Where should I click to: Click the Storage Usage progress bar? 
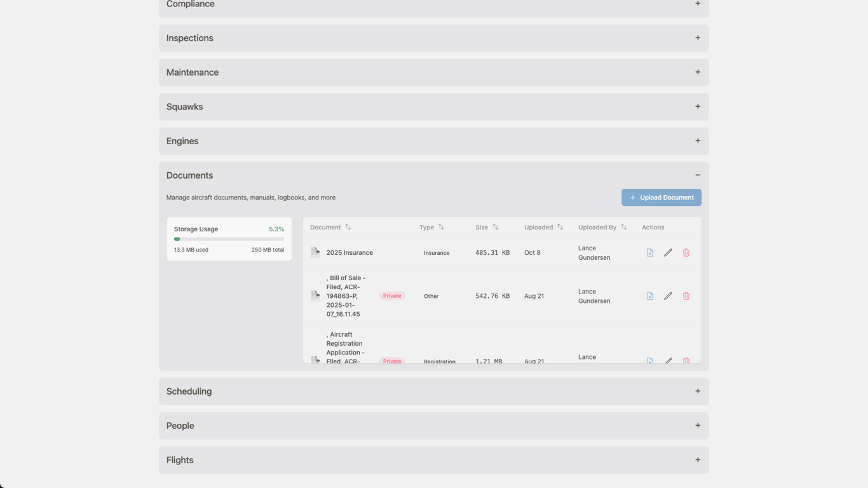pos(229,239)
